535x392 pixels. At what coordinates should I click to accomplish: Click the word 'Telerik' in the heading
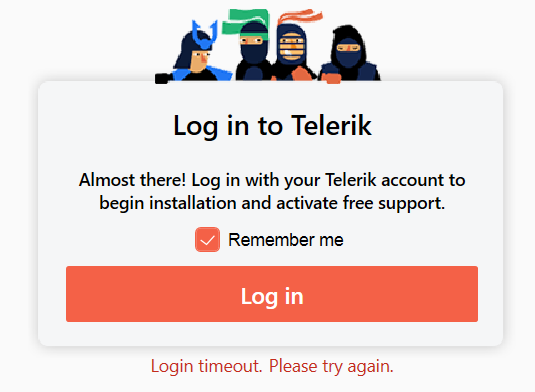(331, 125)
